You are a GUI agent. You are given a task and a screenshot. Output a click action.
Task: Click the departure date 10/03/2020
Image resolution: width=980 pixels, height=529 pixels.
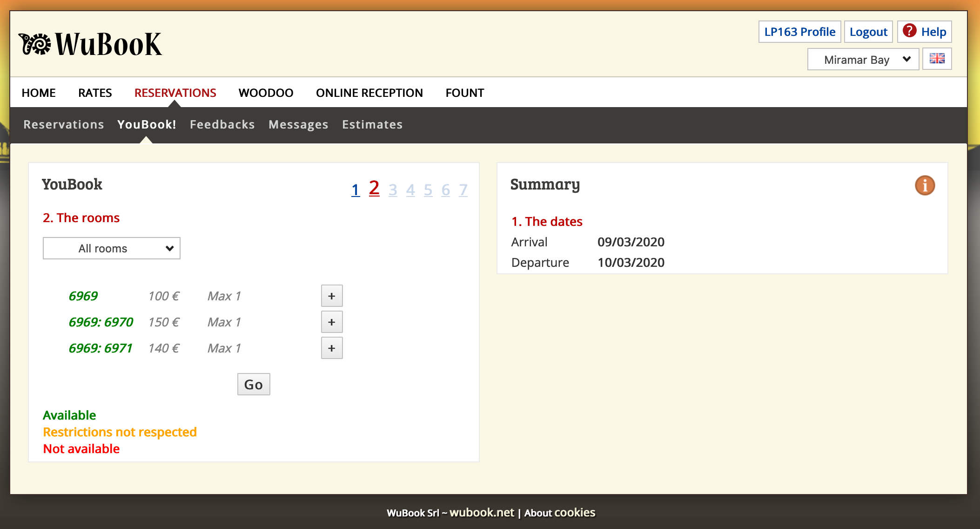pyautogui.click(x=631, y=263)
